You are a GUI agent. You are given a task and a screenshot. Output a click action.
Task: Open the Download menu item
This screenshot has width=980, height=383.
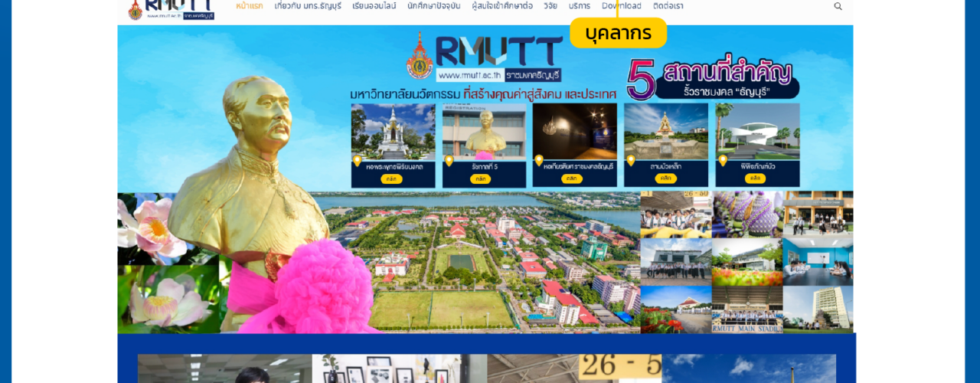622,6
